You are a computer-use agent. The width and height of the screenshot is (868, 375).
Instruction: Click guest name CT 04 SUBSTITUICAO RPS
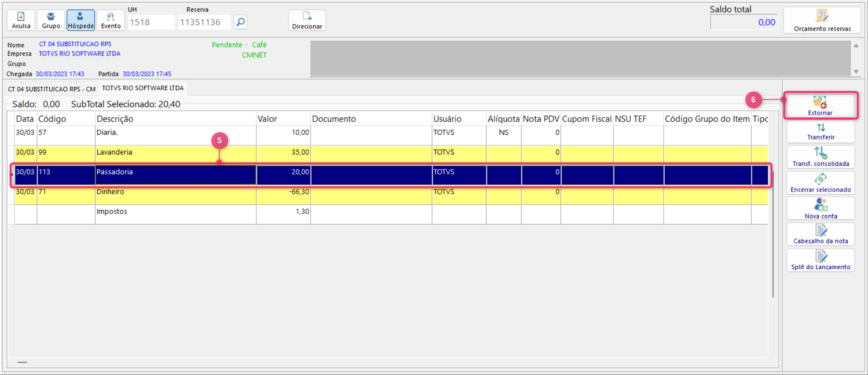pos(75,44)
